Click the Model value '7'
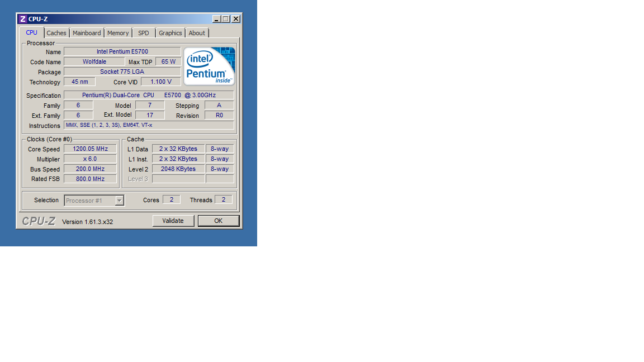 150,105
